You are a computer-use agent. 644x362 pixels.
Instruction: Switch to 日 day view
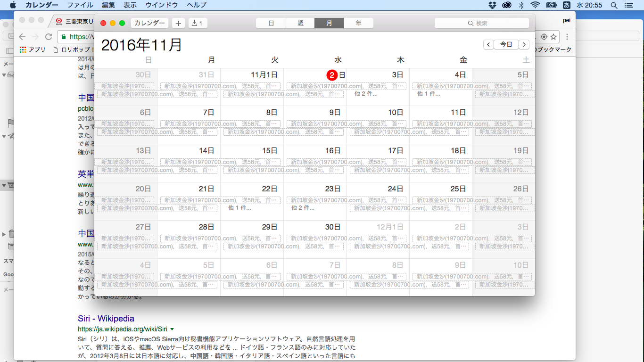(271, 23)
